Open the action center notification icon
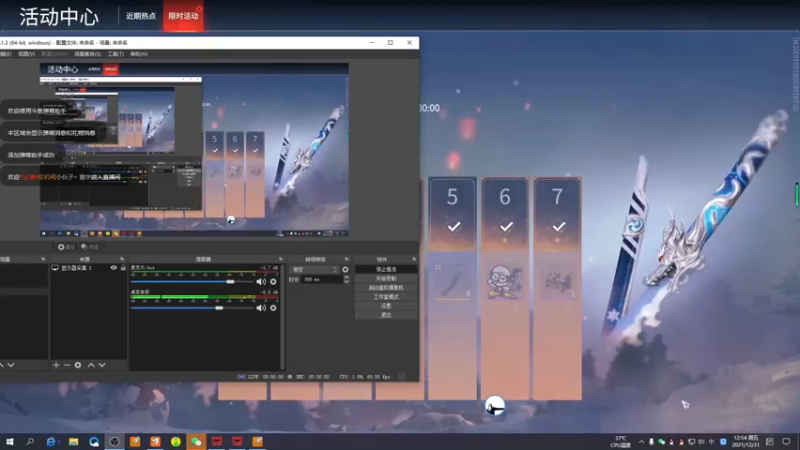The height and width of the screenshot is (450, 800). [x=786, y=441]
